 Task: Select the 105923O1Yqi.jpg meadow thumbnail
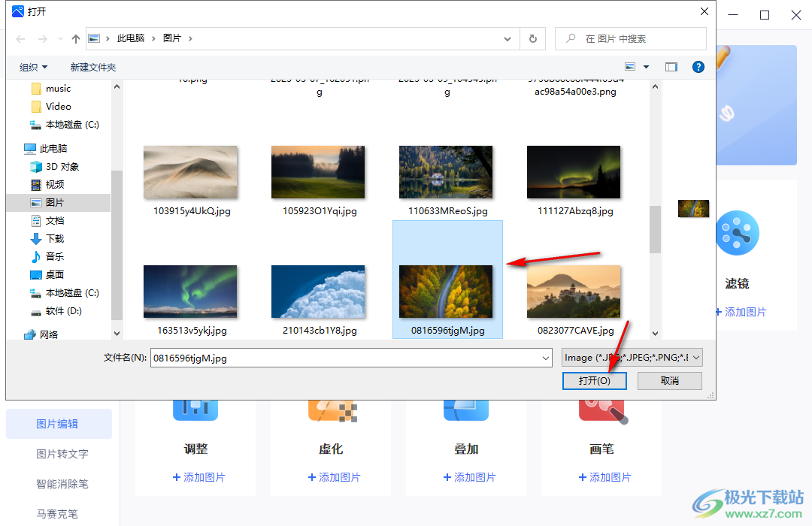tap(318, 172)
